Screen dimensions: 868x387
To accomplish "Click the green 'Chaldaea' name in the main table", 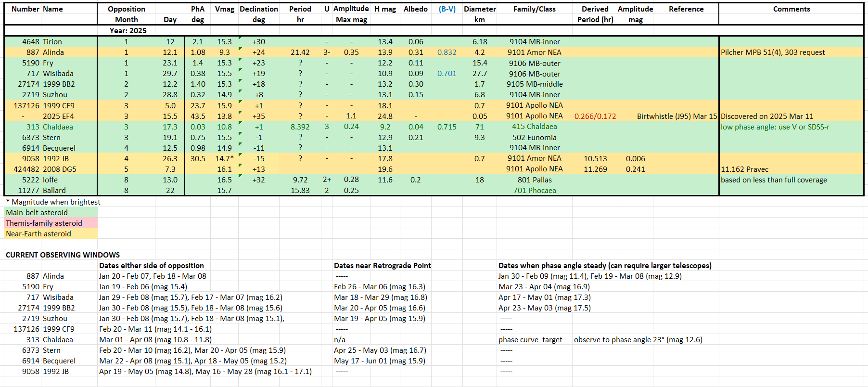I will [58, 127].
